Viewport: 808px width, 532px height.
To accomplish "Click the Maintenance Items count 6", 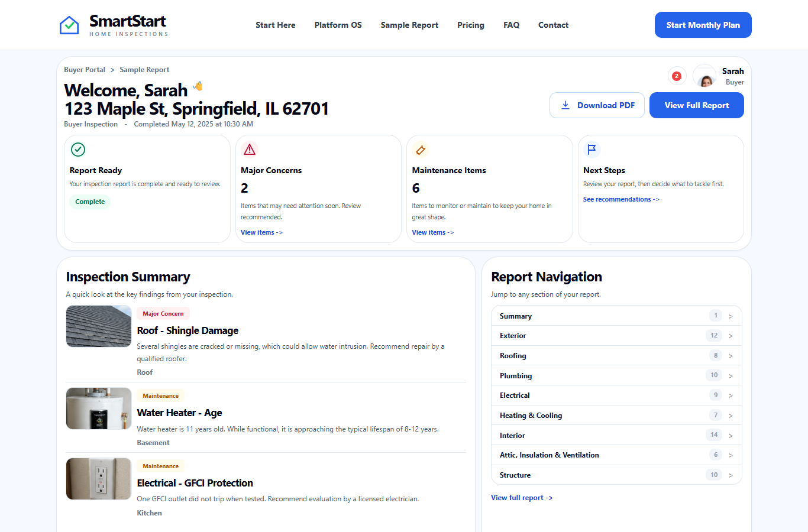I will coord(416,188).
